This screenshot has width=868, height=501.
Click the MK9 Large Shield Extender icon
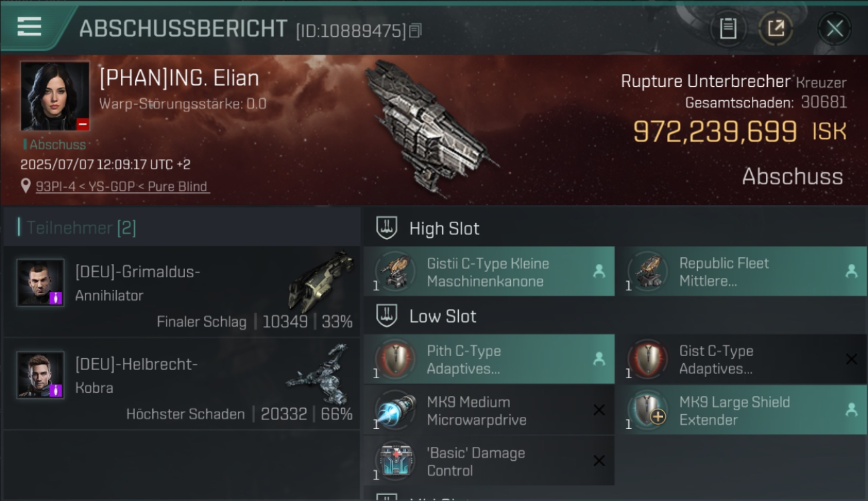[648, 410]
